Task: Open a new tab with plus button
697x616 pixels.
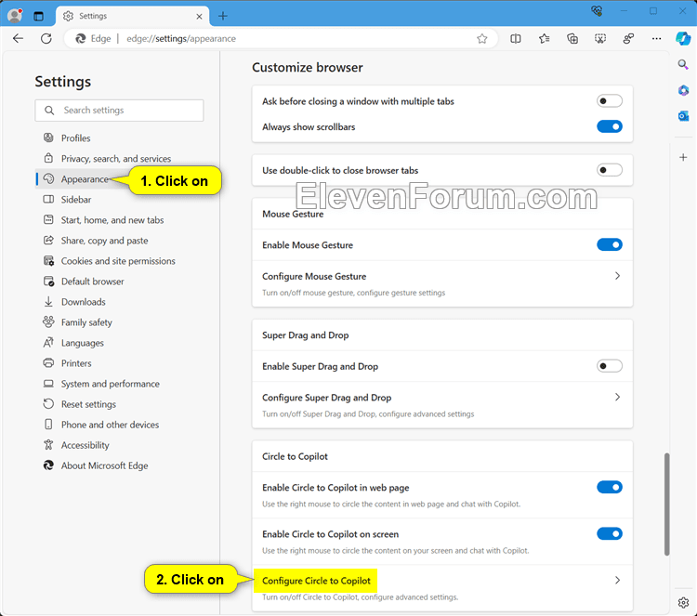Action: pyautogui.click(x=223, y=17)
